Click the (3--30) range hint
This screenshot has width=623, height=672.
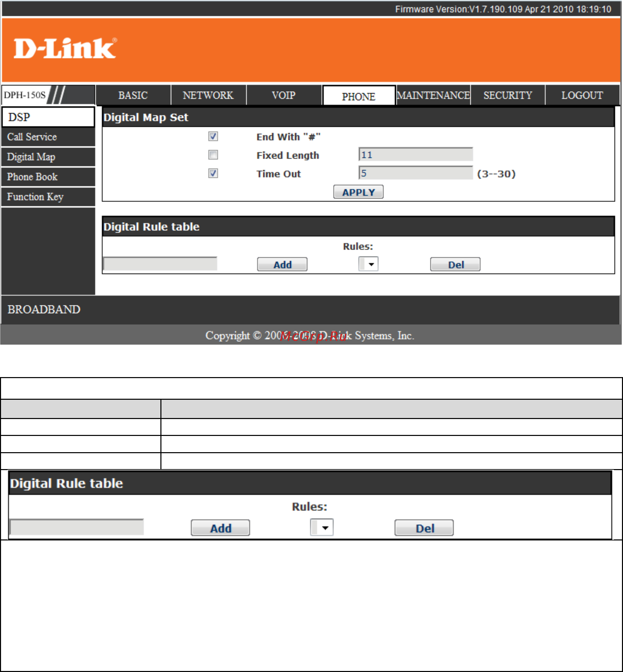tap(496, 174)
